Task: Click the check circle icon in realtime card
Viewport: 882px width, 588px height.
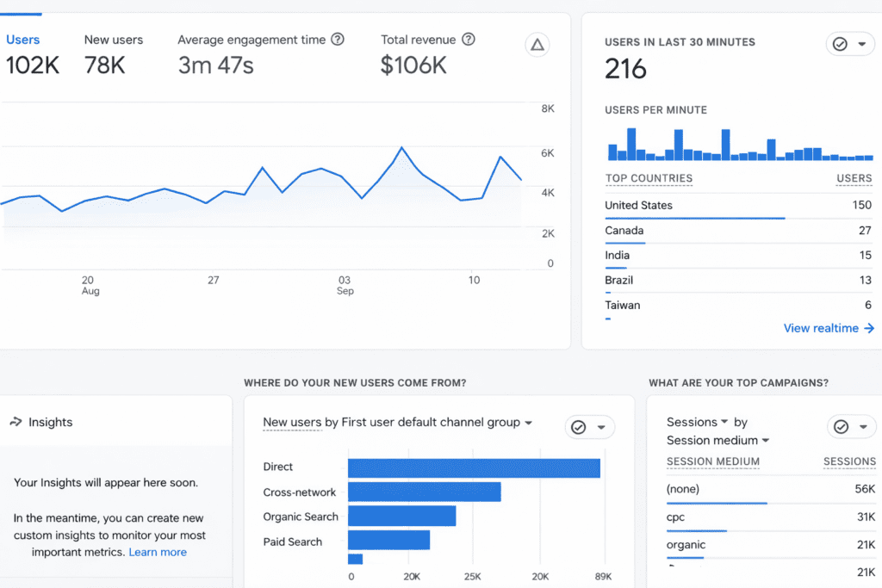Action: pos(841,44)
